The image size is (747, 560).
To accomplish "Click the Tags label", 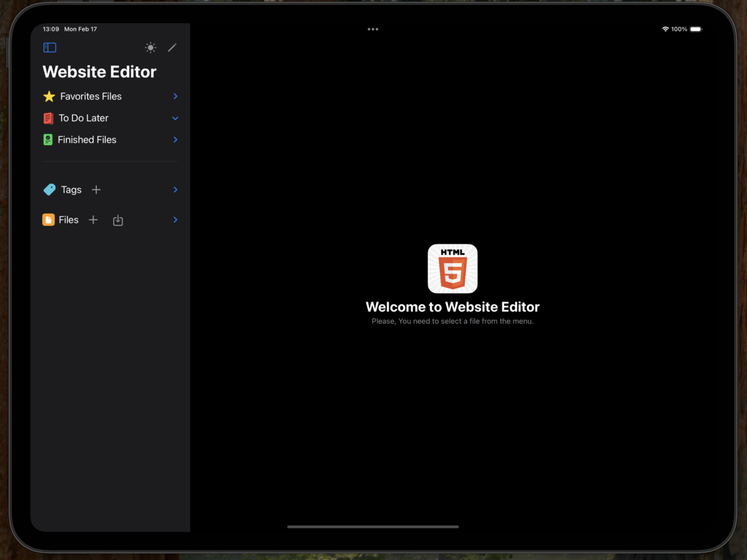I will pos(71,190).
